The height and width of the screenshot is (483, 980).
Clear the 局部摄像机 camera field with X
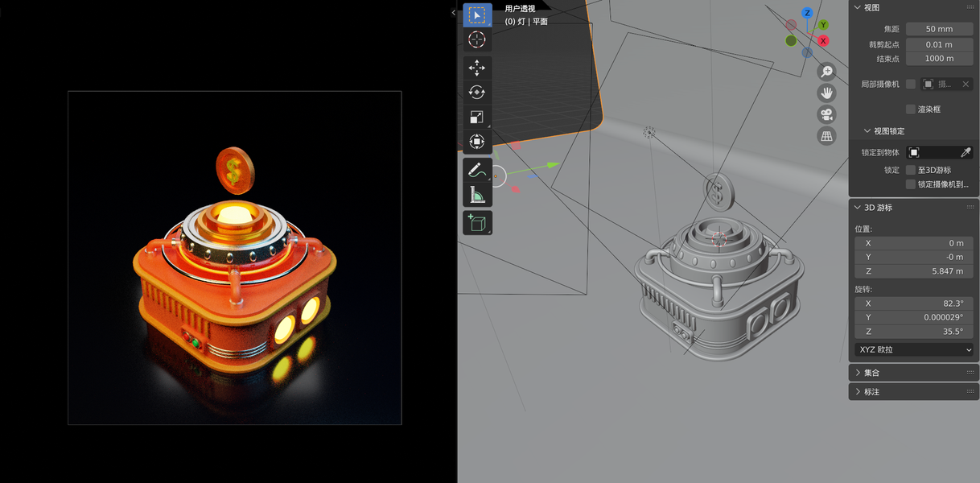966,84
